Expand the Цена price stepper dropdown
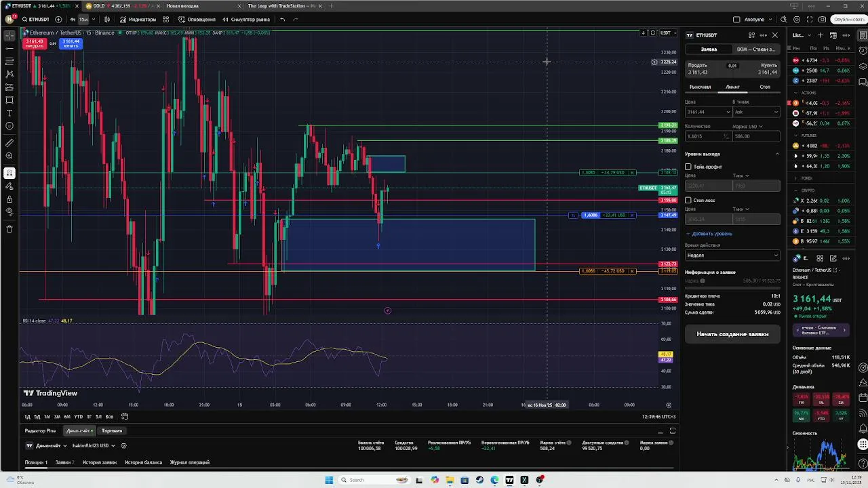This screenshot has height=488, width=868. click(x=728, y=112)
